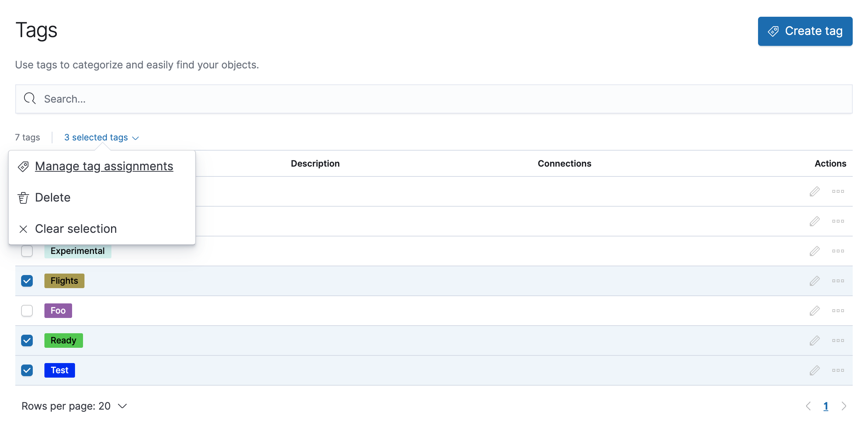Click the Create tag button
Viewport: 868px width, 430px height.
click(805, 31)
